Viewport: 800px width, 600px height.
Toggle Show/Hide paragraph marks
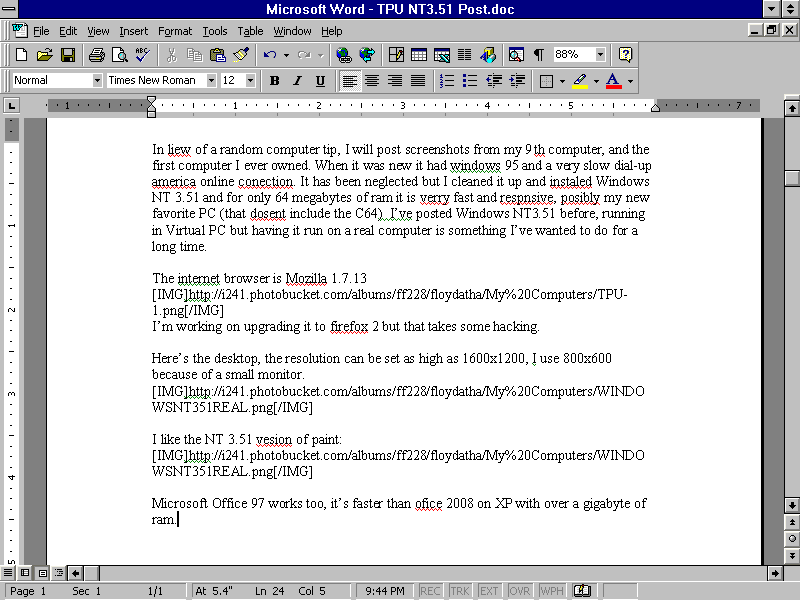(539, 55)
